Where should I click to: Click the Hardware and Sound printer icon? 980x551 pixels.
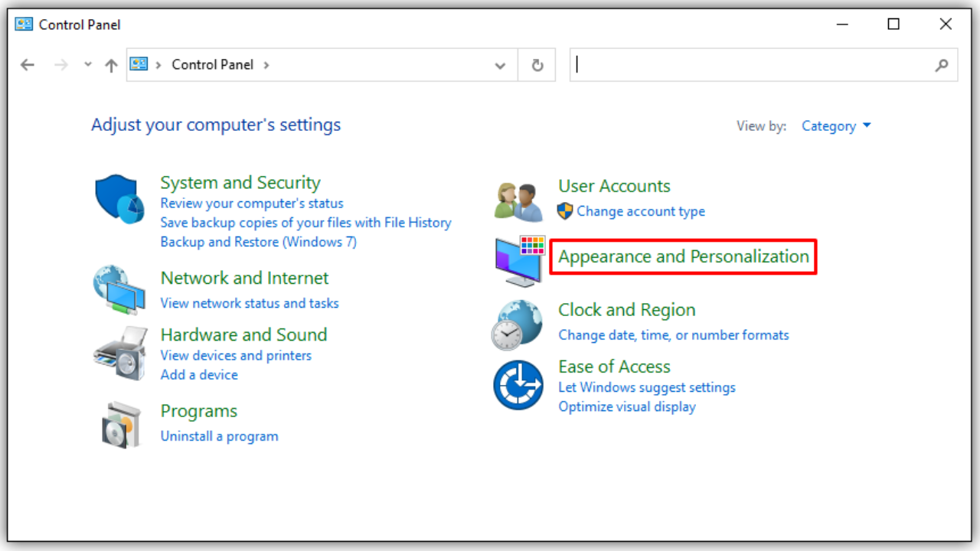[120, 353]
